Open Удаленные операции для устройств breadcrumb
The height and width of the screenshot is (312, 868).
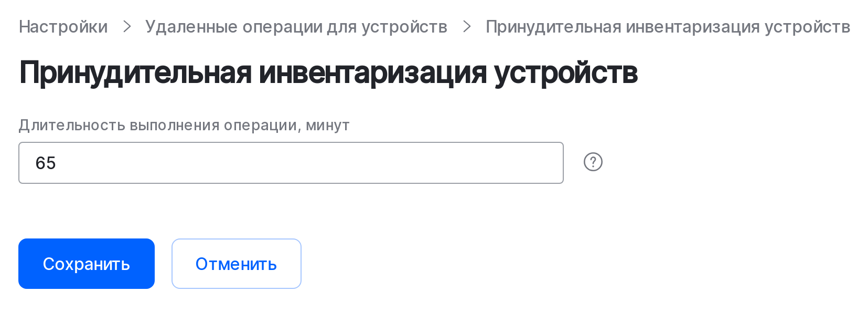pyautogui.click(x=296, y=26)
